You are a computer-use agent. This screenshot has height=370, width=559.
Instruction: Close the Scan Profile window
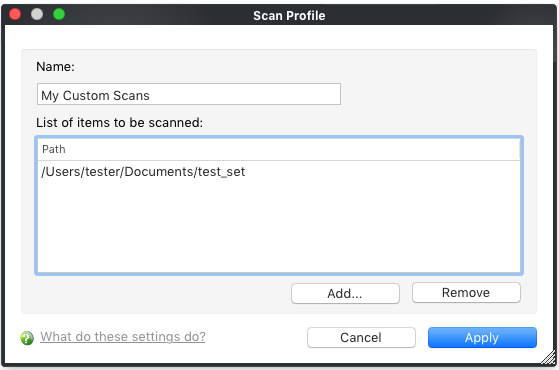(15, 14)
